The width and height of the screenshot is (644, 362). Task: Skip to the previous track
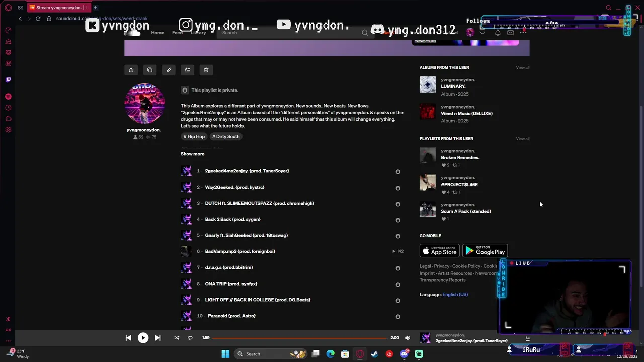pos(128,338)
